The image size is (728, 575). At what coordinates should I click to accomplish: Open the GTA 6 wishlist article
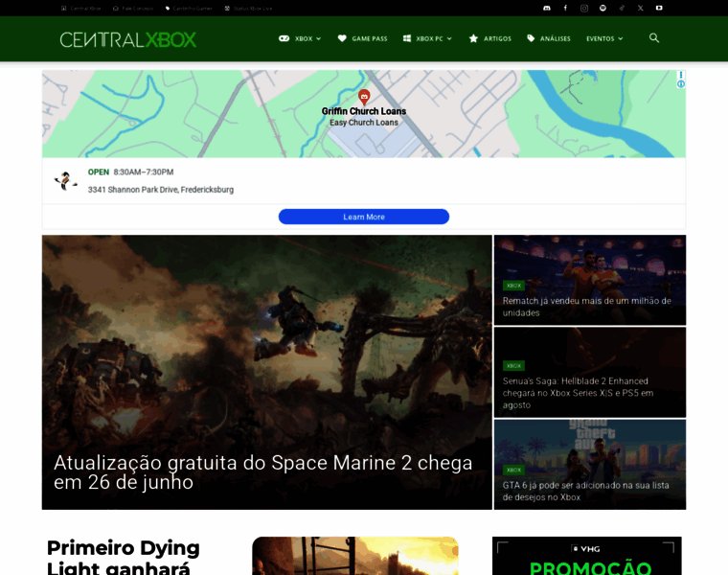coord(585,491)
